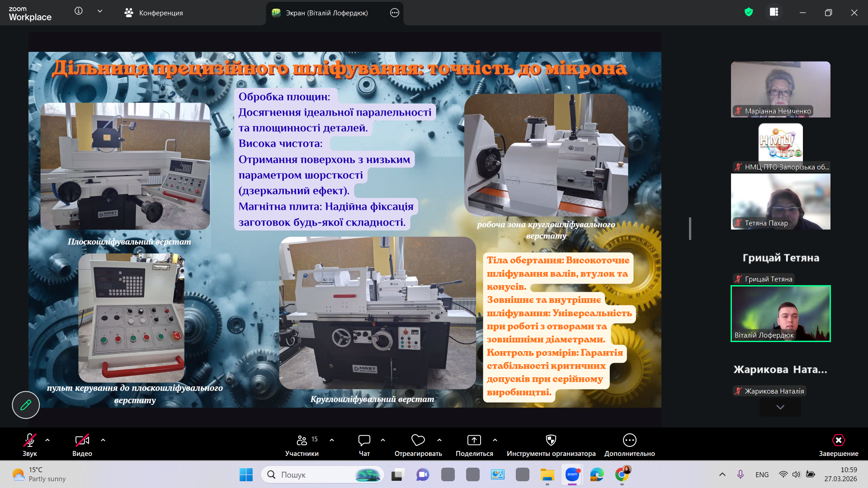Open the Participants list
This screenshot has width=868, height=488.
tap(302, 441)
